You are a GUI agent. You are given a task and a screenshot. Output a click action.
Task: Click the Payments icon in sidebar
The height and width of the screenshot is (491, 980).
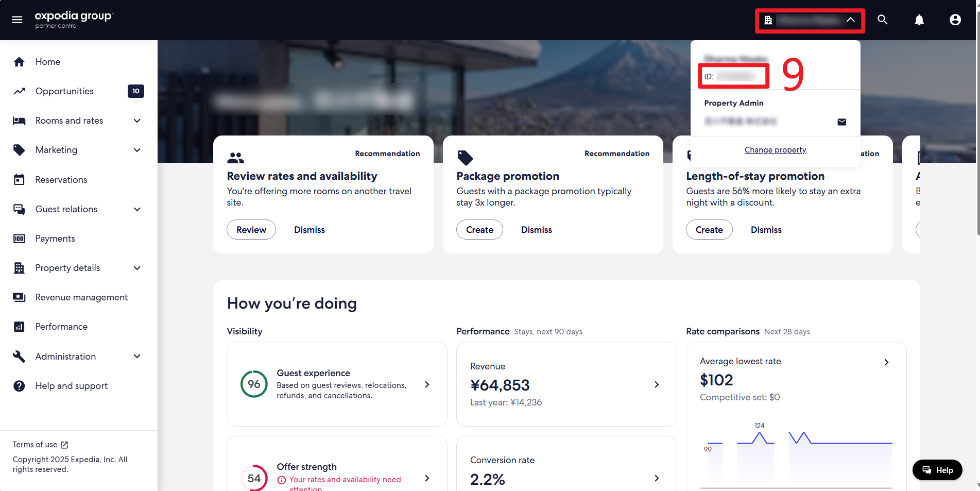19,239
